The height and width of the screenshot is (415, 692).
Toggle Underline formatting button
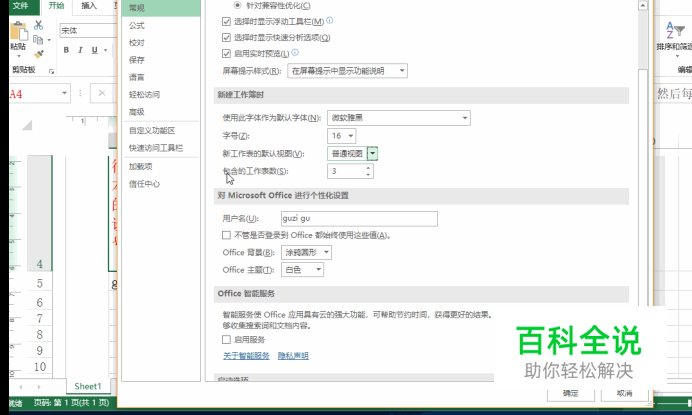(94, 50)
